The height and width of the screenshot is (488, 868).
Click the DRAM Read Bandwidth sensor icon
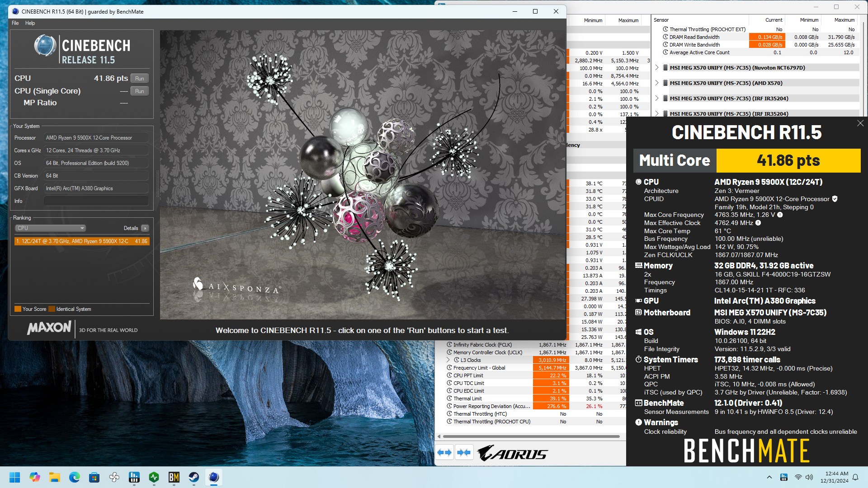(665, 37)
